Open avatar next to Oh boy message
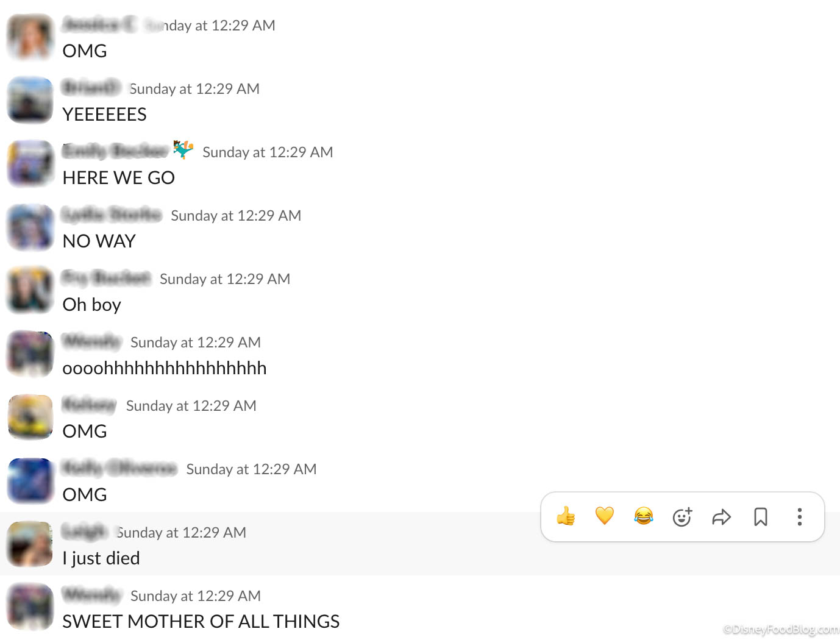Screen dimensions: 840x640 coord(30,291)
